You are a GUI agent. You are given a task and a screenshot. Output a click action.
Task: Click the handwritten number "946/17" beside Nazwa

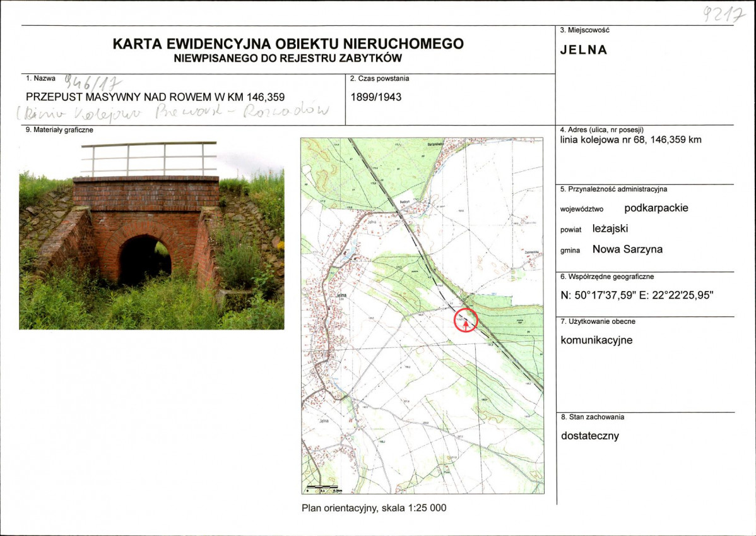point(93,83)
